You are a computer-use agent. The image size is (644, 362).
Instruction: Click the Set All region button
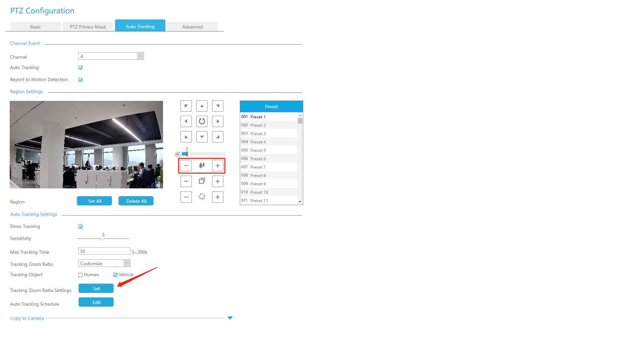point(95,201)
